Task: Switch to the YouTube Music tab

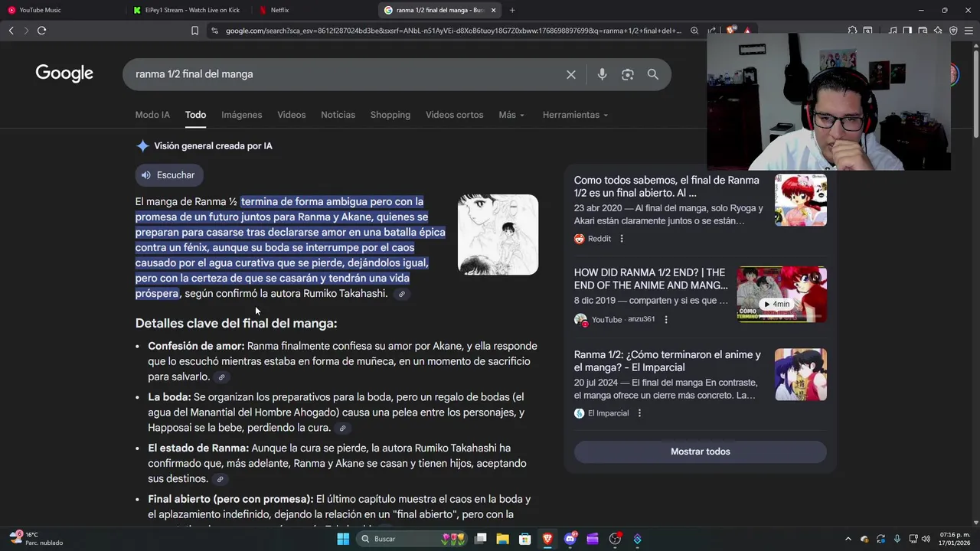Action: [x=61, y=10]
